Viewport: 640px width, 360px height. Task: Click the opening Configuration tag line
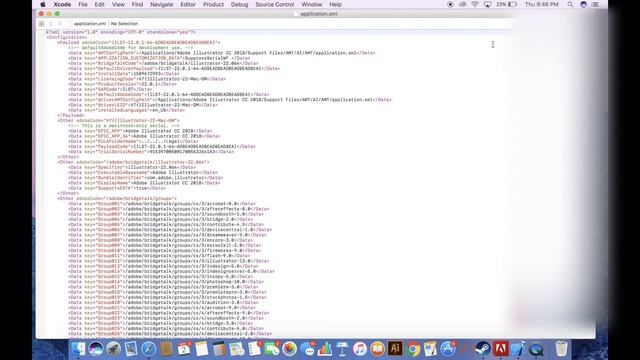coord(67,37)
